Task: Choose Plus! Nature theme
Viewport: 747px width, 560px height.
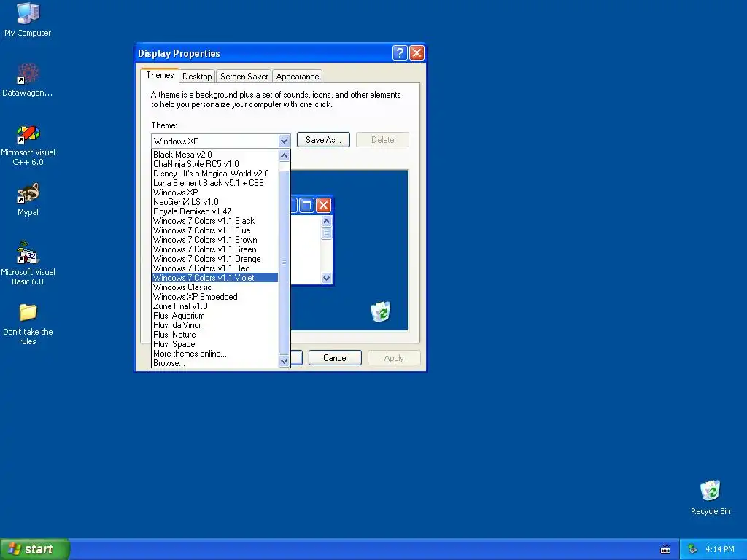Action: [215, 335]
